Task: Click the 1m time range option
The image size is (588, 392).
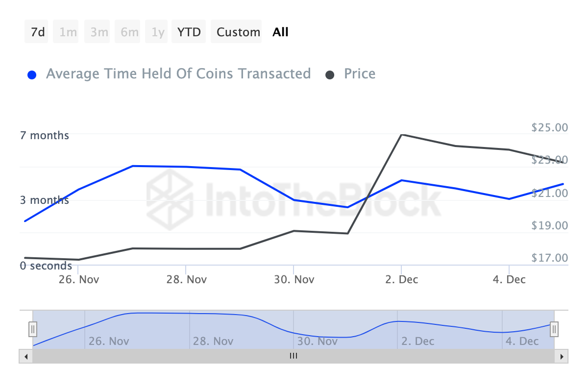Action: [x=66, y=31]
